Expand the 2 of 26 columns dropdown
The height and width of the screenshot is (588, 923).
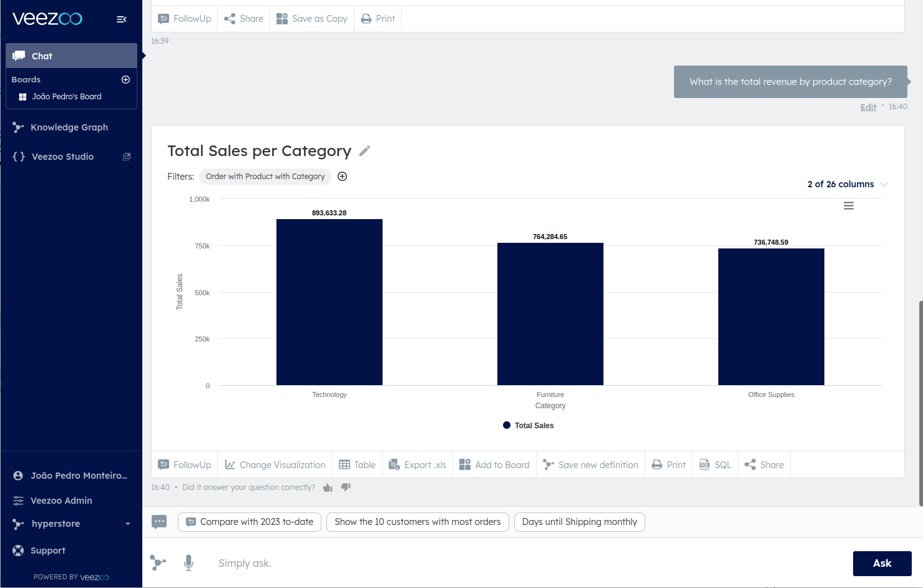click(847, 184)
